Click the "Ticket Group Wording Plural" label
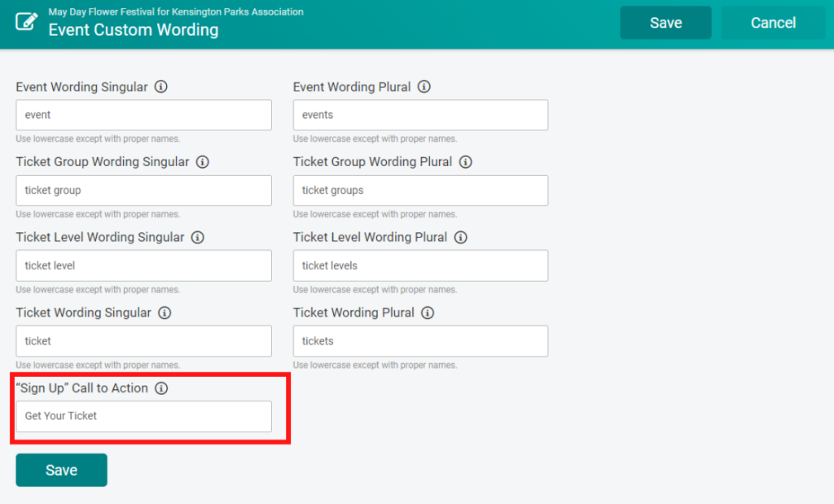 coord(372,162)
